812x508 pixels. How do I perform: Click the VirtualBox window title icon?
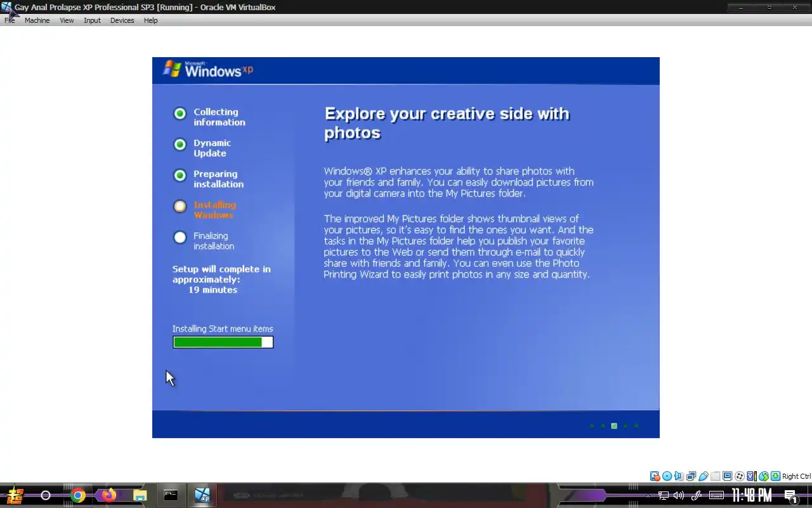click(6, 8)
